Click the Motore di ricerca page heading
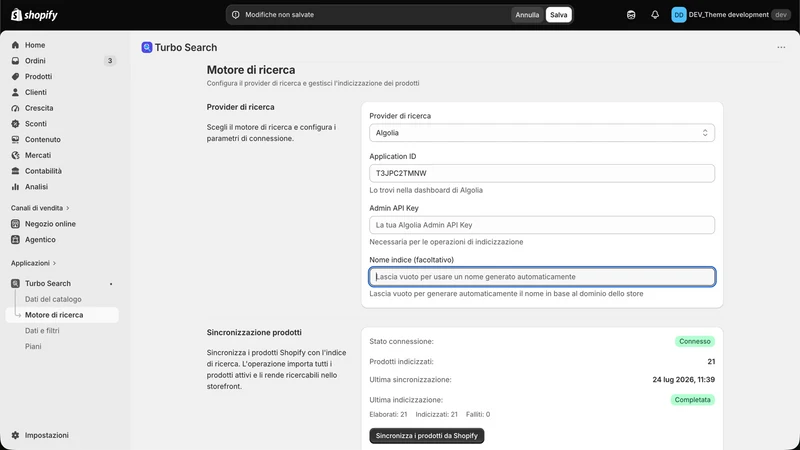Image resolution: width=800 pixels, height=450 pixels. pos(251,70)
